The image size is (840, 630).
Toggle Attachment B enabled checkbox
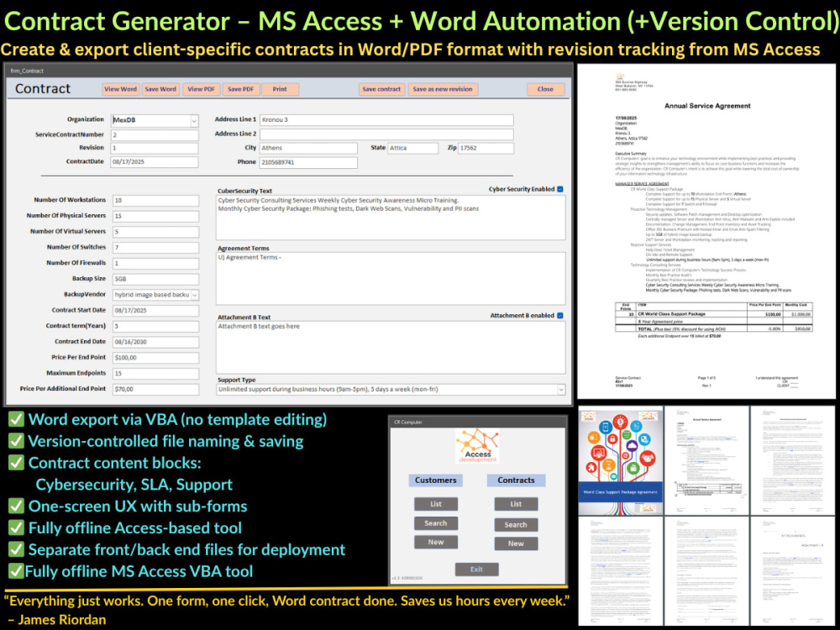click(x=560, y=316)
